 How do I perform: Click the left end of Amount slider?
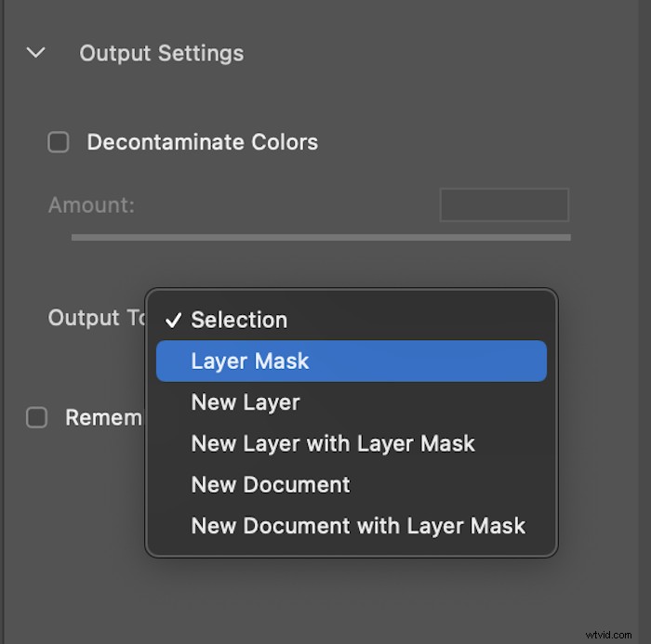tap(75, 237)
